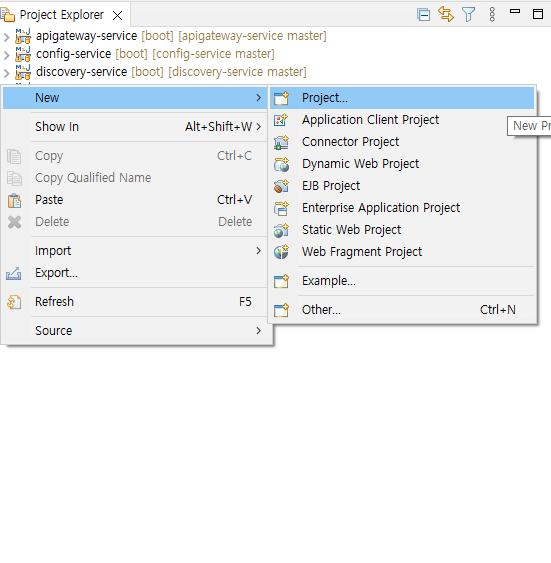
Task: Choose Application Client Project
Action: tap(402, 120)
